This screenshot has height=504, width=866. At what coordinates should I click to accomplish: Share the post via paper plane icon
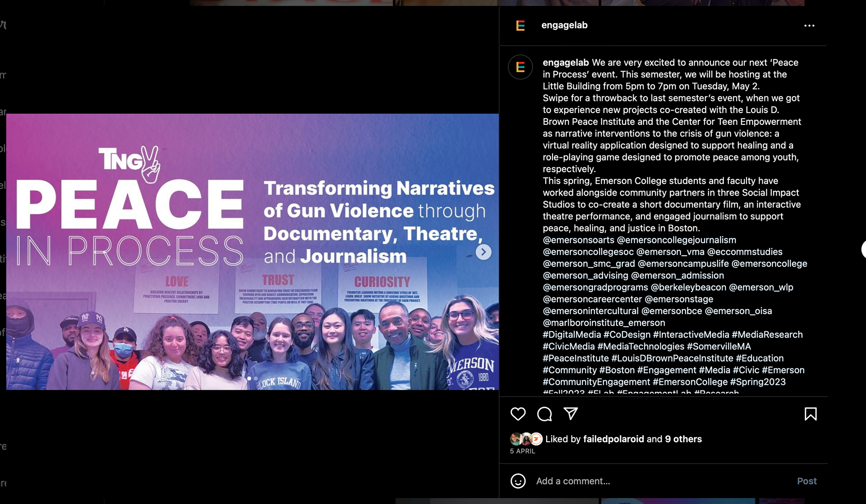(x=571, y=413)
